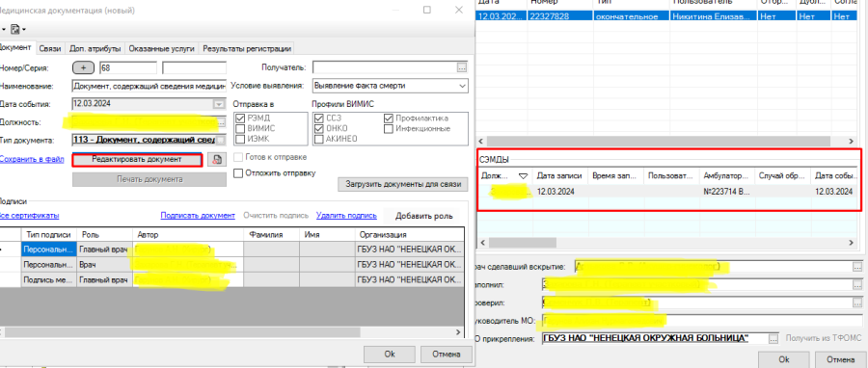Open ellipsis picker for Врач сделавший вскрытие
The image size is (868, 368).
point(857,267)
